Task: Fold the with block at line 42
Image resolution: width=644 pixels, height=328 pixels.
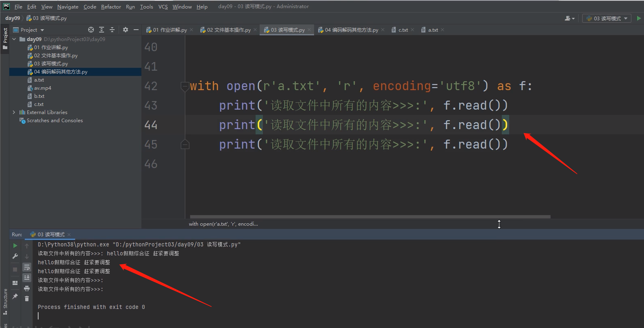Action: (185, 86)
